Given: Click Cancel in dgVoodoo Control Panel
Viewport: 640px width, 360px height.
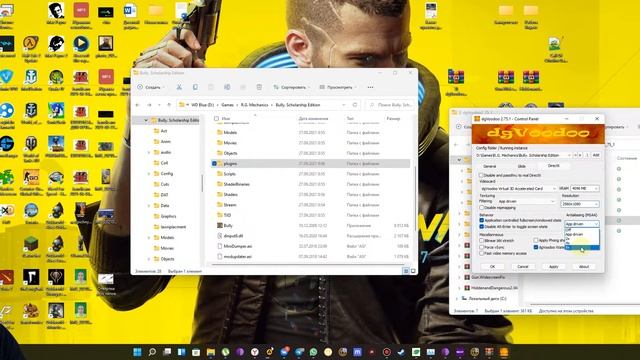Looking at the screenshot, I should coord(523,267).
